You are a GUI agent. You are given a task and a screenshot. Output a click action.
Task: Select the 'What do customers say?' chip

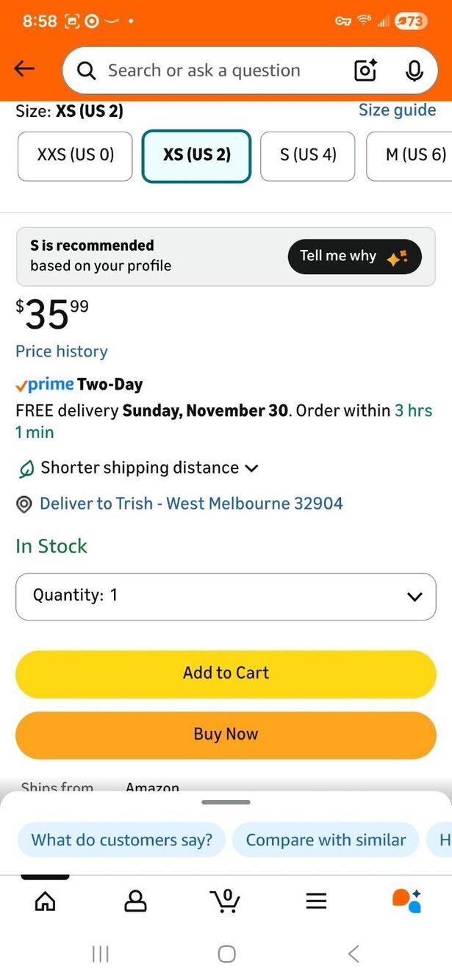click(121, 840)
